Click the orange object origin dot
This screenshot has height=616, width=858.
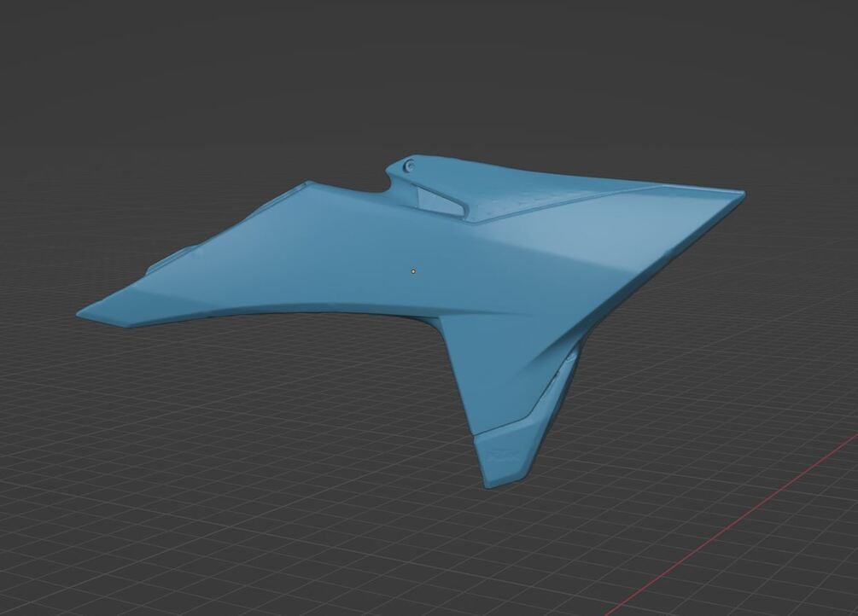click(x=414, y=270)
